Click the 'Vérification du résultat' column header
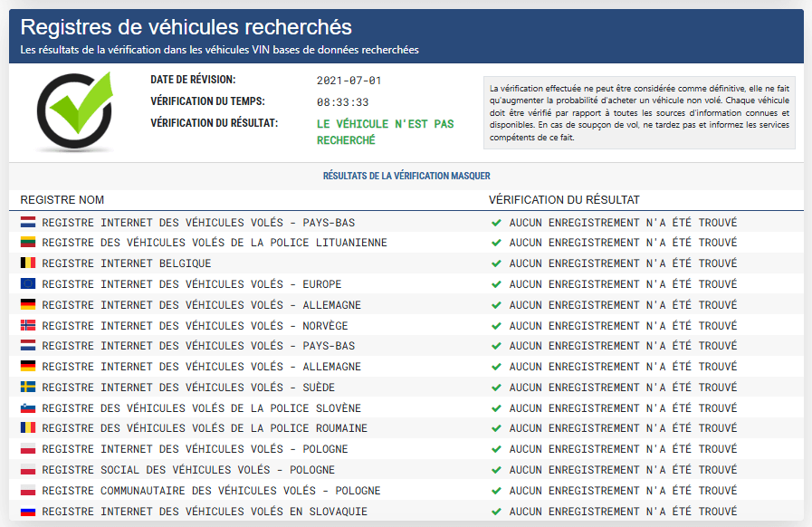The width and height of the screenshot is (812, 527). pos(564,199)
